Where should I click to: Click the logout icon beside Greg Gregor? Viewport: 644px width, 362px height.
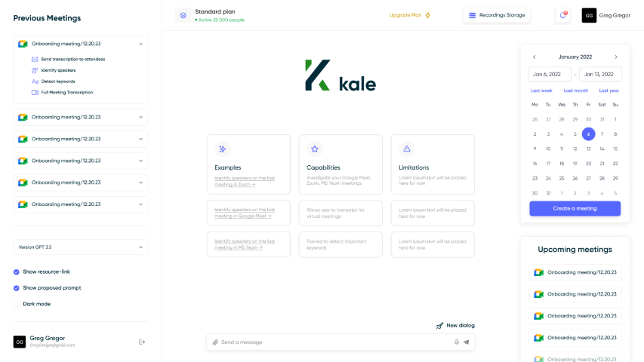pyautogui.click(x=142, y=342)
